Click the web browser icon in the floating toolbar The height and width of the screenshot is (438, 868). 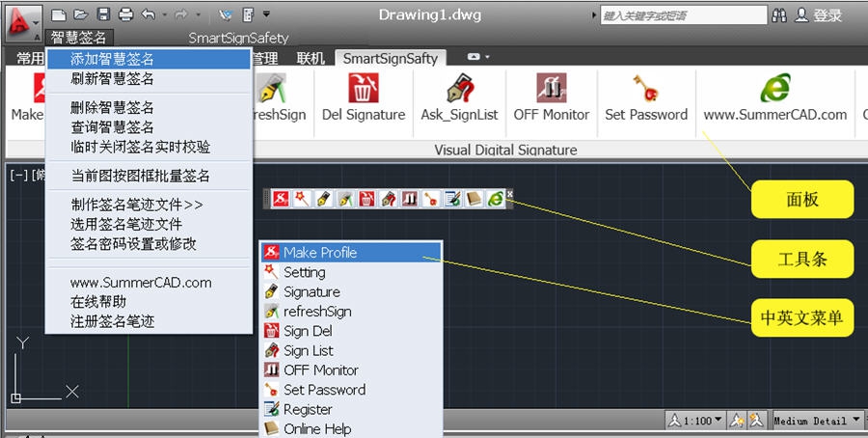(496, 198)
